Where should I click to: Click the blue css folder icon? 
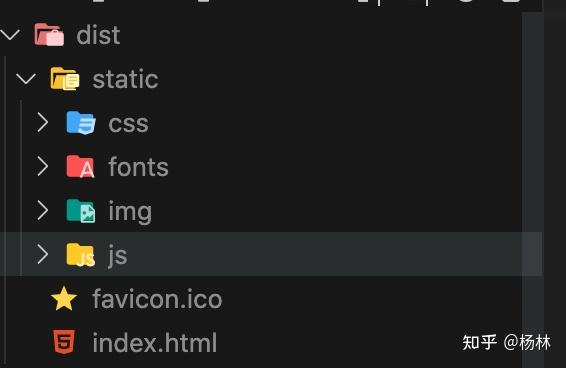(x=81, y=123)
